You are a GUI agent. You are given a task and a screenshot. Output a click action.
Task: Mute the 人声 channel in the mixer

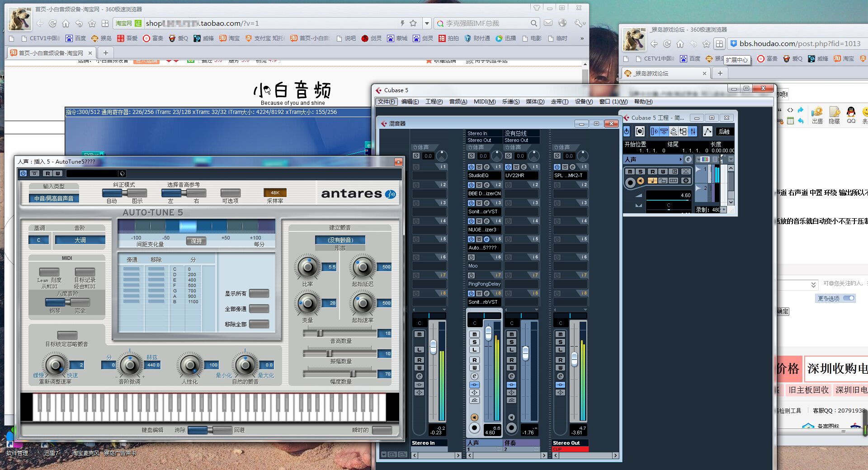pos(474,334)
